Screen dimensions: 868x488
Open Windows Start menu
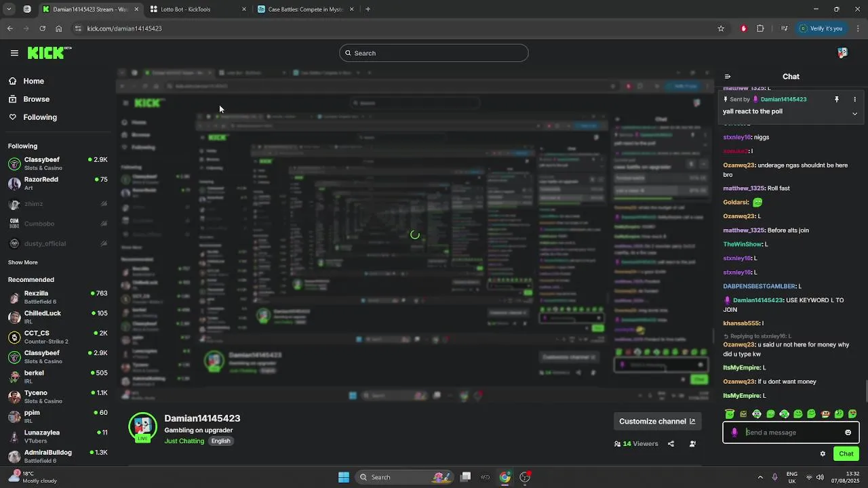coord(344,477)
